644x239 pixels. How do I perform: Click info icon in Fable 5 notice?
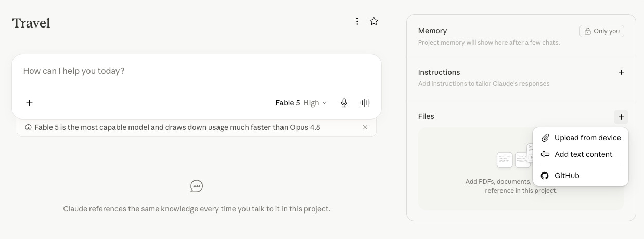(28, 127)
